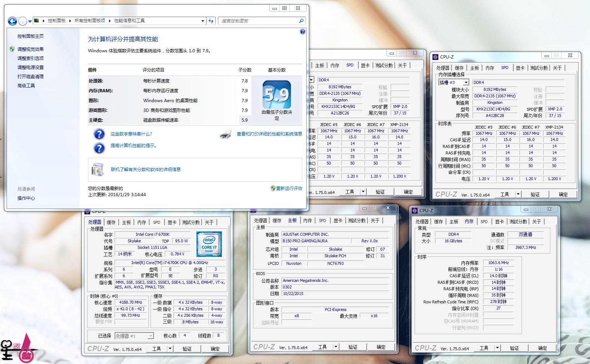Select 处理器 tab in mainboard window
Image resolution: width=590 pixels, height=364 pixels.
pyautogui.click(x=260, y=221)
